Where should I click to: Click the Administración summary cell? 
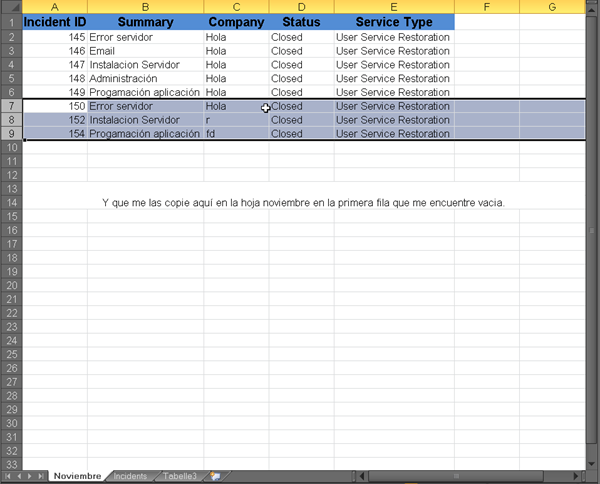tap(145, 78)
